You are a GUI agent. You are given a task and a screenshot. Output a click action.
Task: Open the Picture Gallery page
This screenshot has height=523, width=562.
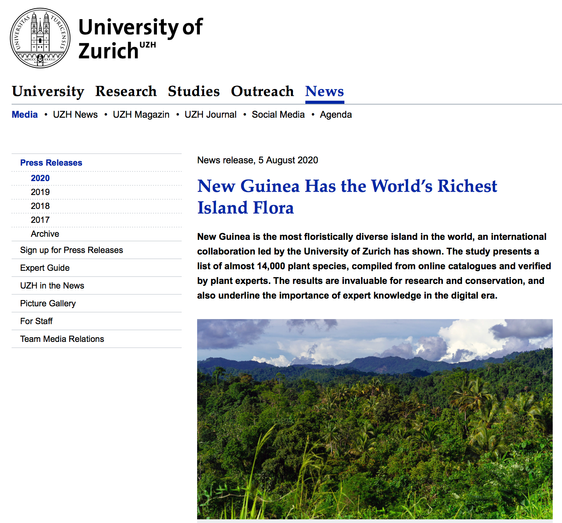[x=48, y=303]
